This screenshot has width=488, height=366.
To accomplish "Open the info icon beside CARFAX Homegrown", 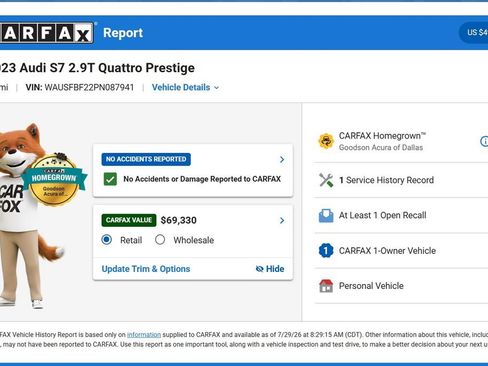I will point(484,141).
